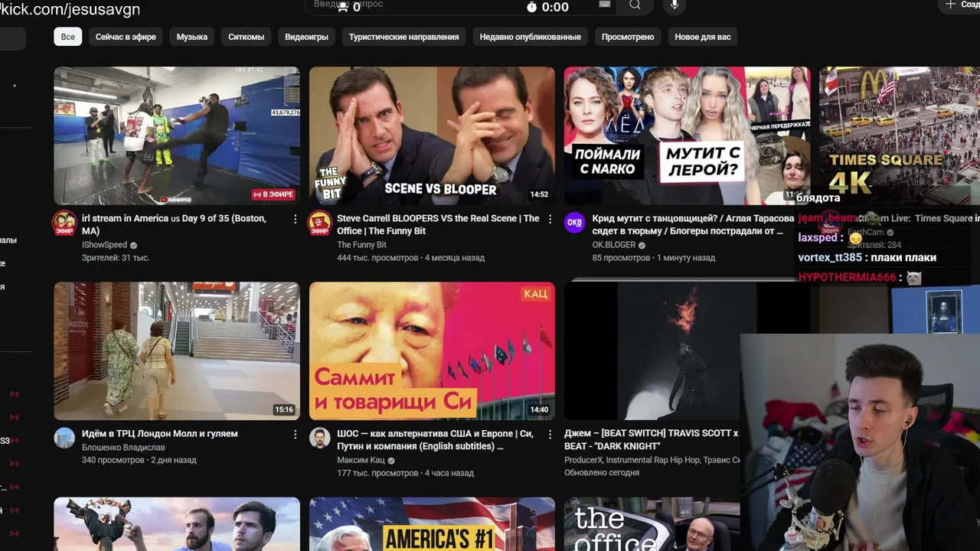
Task: Click the 14:52 duration badge
Action: [539, 194]
